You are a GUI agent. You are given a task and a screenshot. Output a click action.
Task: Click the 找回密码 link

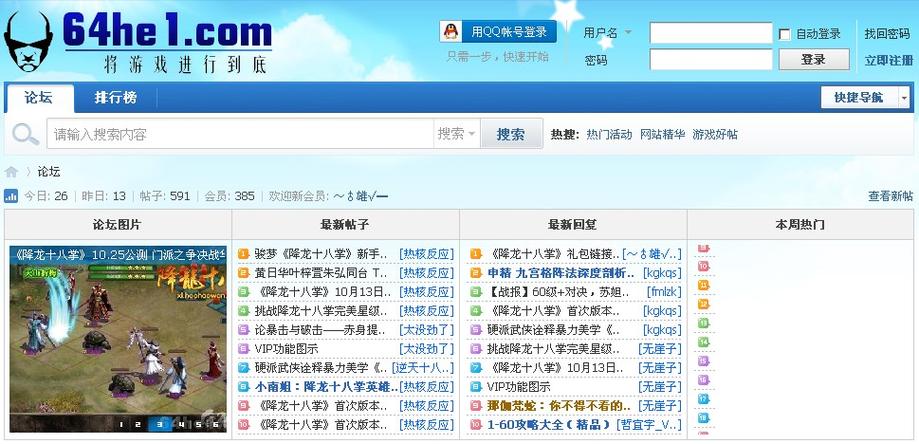887,34
